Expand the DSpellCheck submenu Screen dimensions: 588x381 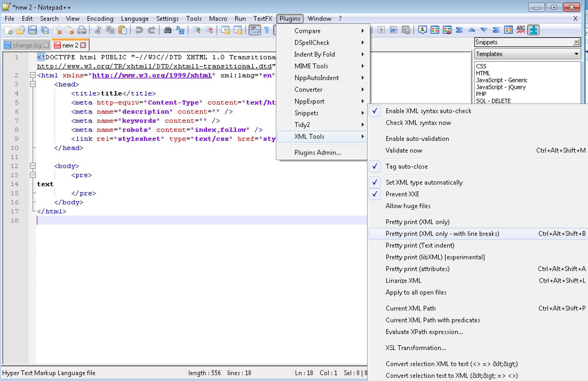point(323,43)
